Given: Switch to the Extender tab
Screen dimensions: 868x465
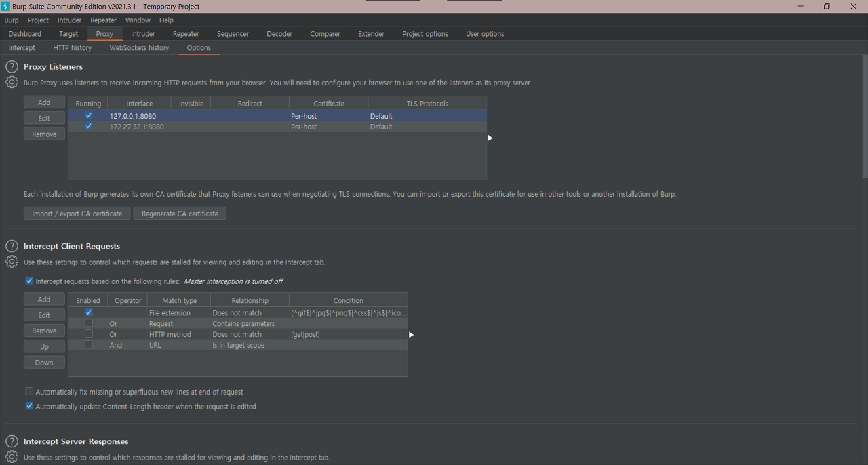Looking at the screenshot, I should pos(371,34).
